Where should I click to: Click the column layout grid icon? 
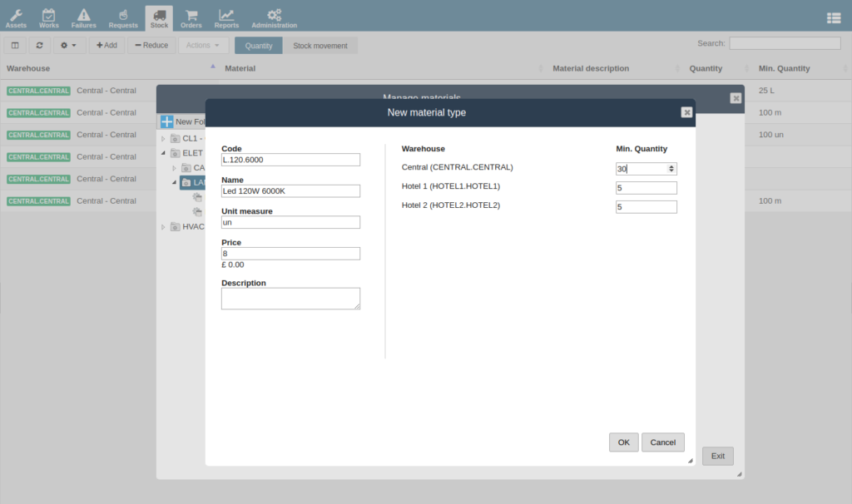(14, 45)
